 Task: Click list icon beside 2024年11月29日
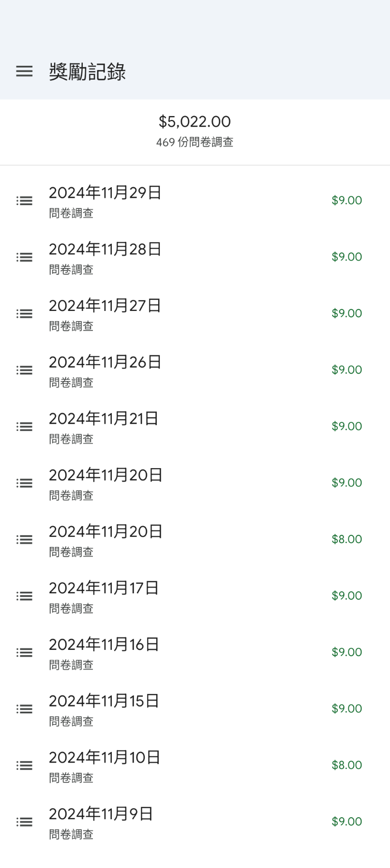coord(24,201)
